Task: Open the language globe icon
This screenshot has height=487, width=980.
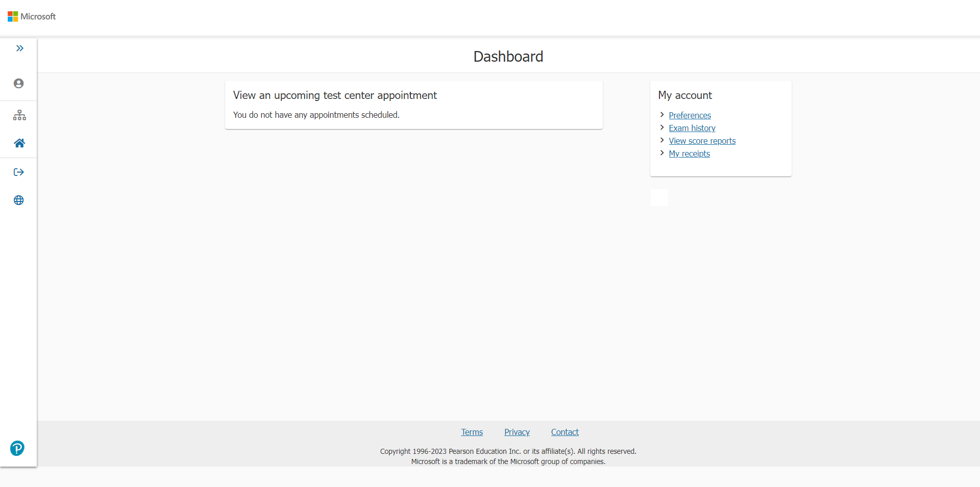Action: point(19,200)
